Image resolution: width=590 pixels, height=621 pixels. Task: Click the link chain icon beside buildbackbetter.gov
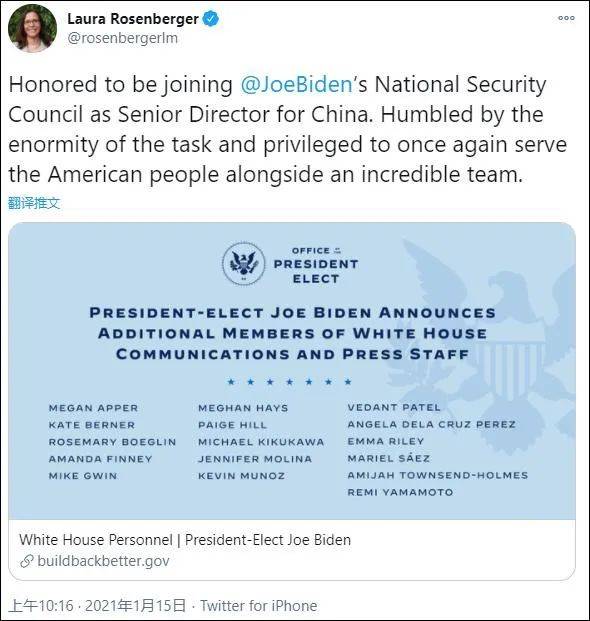tap(27, 561)
